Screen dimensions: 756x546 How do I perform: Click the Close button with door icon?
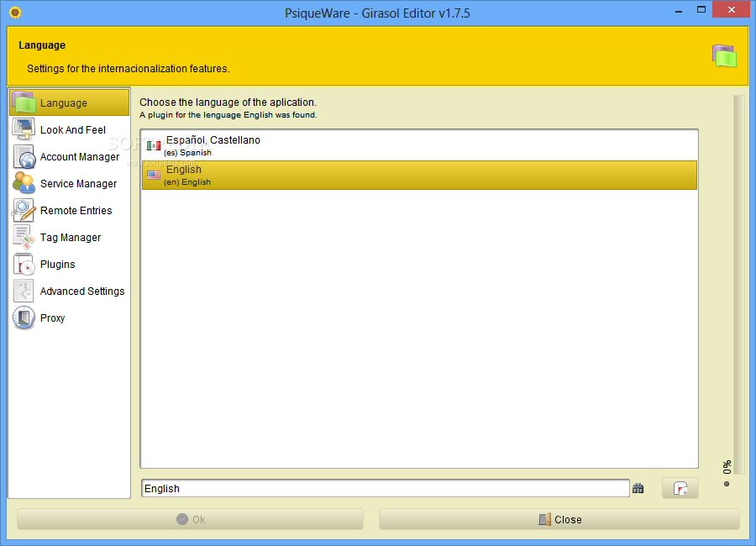559,519
